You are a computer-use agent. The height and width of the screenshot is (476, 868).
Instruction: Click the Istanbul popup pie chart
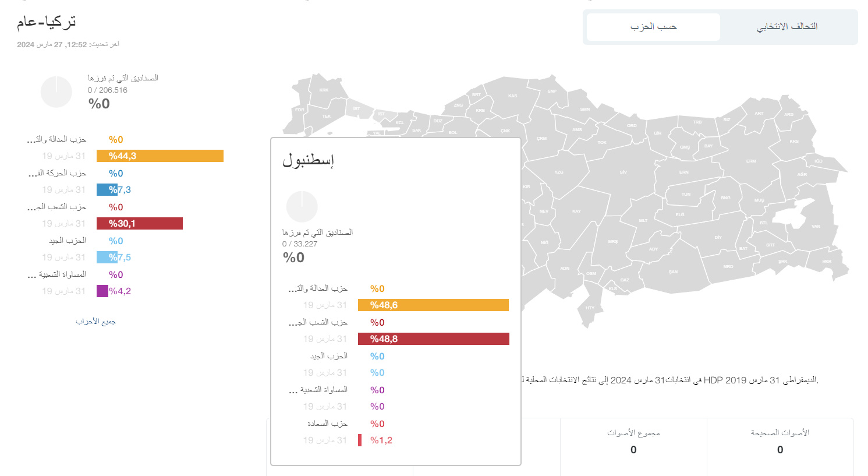point(302,206)
